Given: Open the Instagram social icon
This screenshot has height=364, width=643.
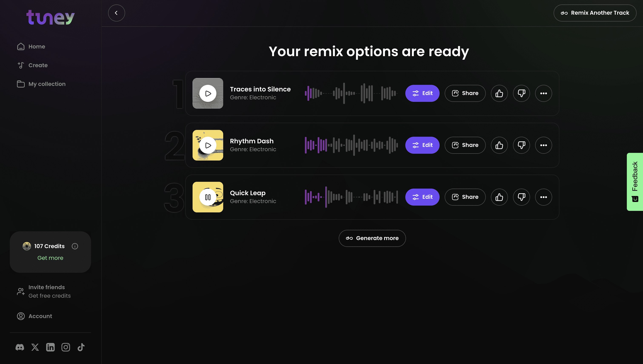Looking at the screenshot, I should 66,347.
